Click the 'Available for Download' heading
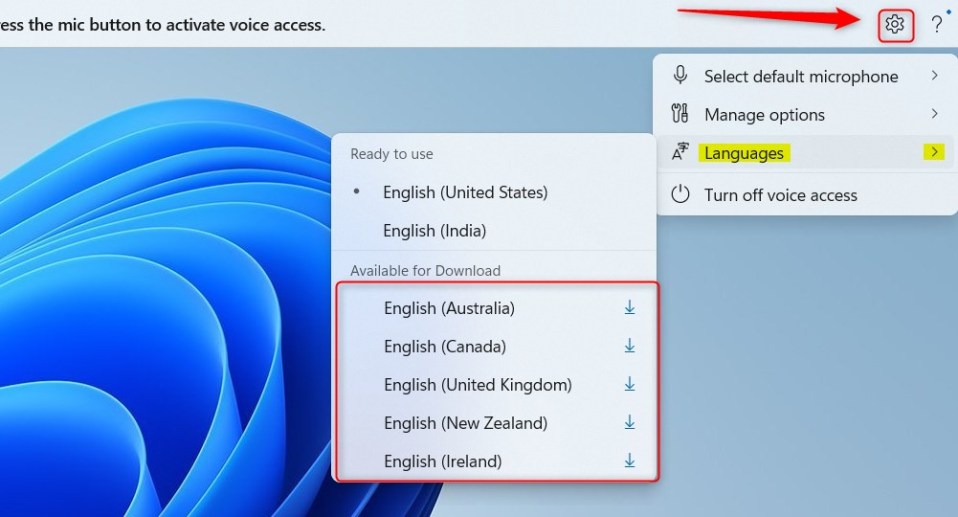The height and width of the screenshot is (517, 958). pyautogui.click(x=425, y=270)
